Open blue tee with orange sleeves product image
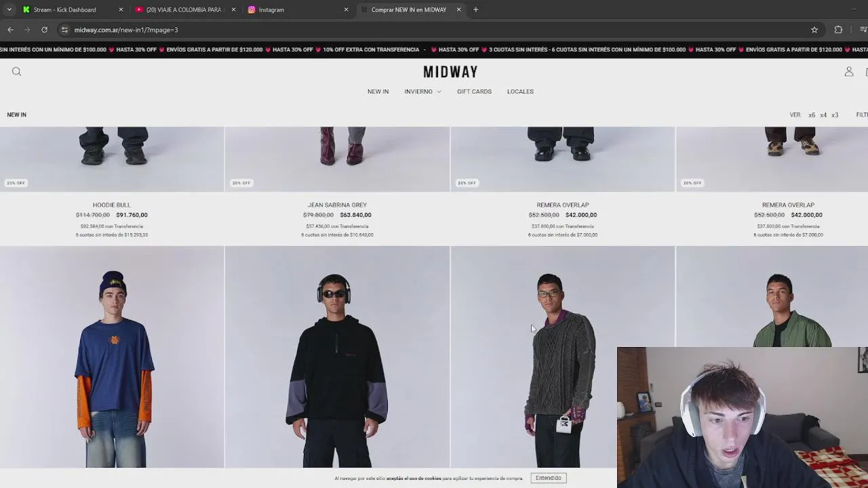 coord(112,357)
